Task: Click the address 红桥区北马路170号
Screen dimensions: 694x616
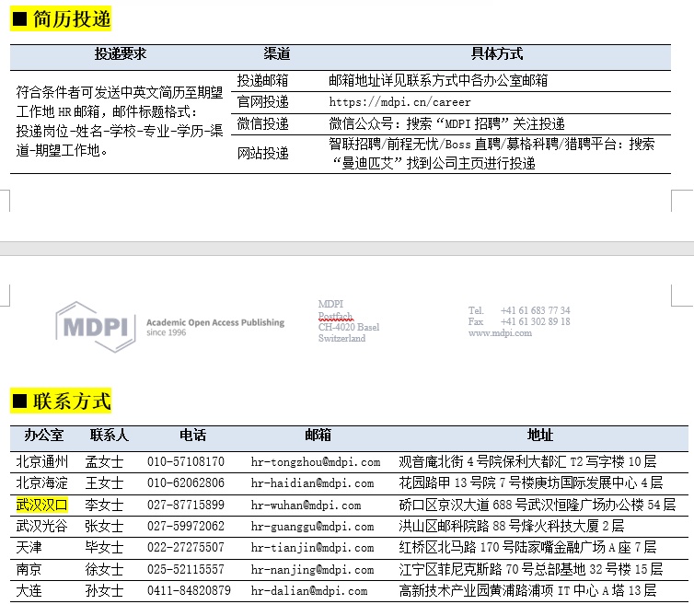Action: pyautogui.click(x=457, y=548)
